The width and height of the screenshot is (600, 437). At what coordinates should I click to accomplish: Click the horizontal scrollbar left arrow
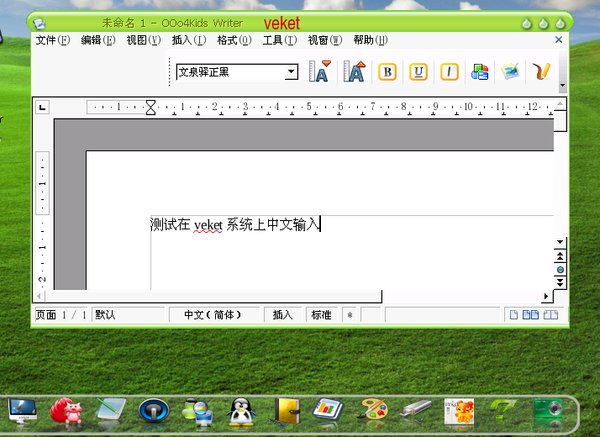39,296
